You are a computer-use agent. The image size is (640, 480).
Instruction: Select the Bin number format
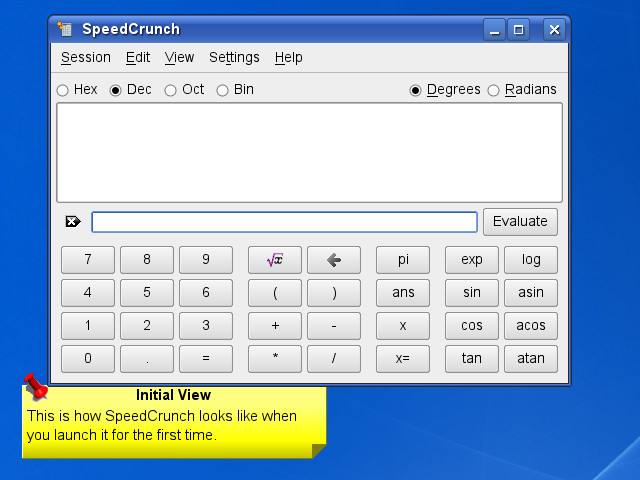pos(235,89)
